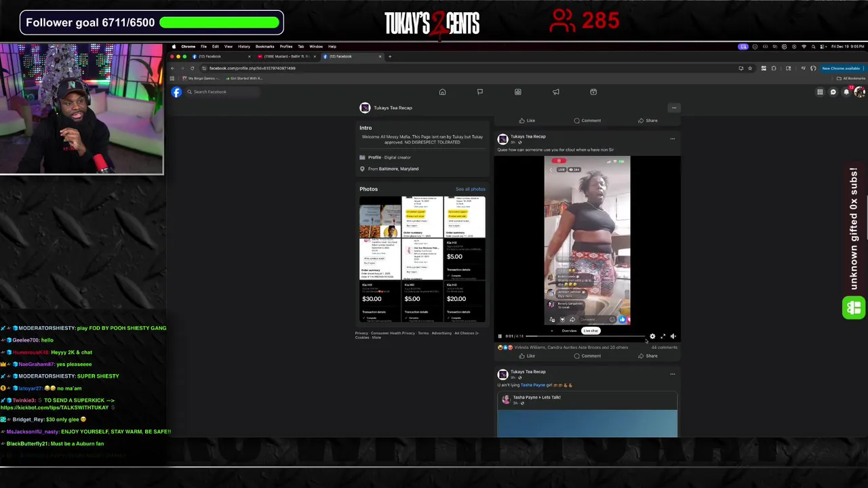Open a new Chrome tab
868x488 pixels.
[x=390, y=56]
